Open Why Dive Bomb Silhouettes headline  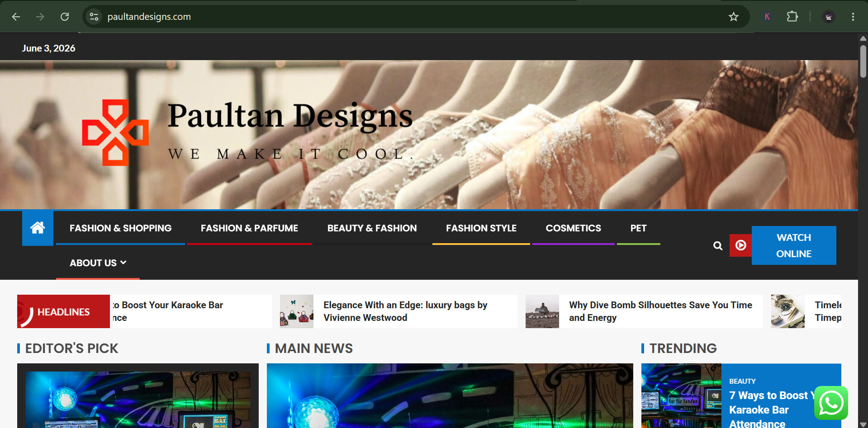(660, 311)
